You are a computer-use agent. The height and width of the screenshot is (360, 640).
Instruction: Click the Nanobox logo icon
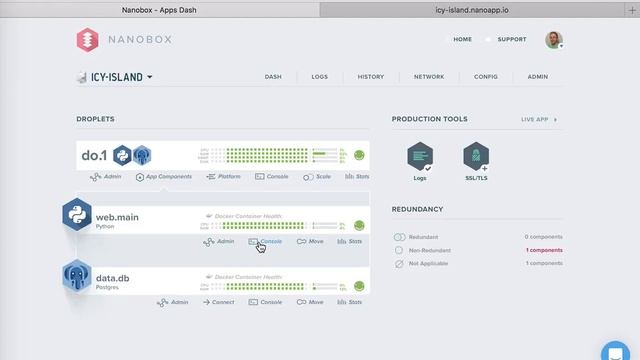point(87,40)
